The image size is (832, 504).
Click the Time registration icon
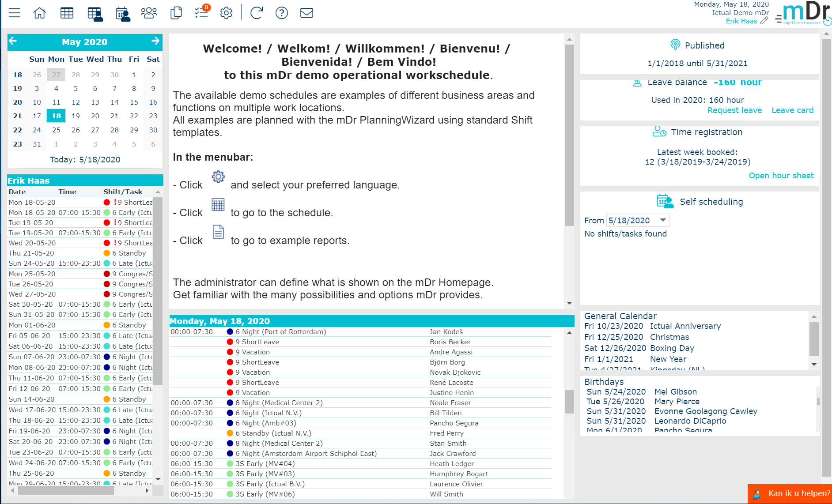tap(659, 132)
